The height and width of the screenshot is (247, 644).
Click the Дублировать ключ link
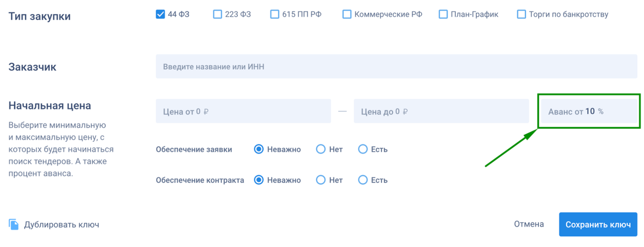pos(61,224)
